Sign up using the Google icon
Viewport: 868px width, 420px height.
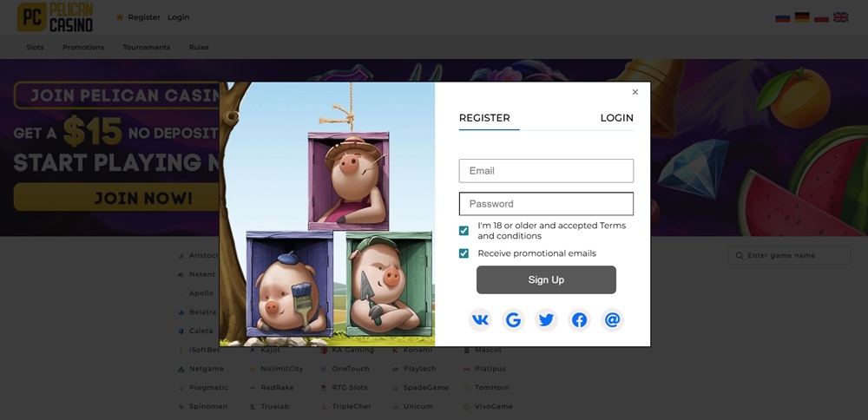513,320
